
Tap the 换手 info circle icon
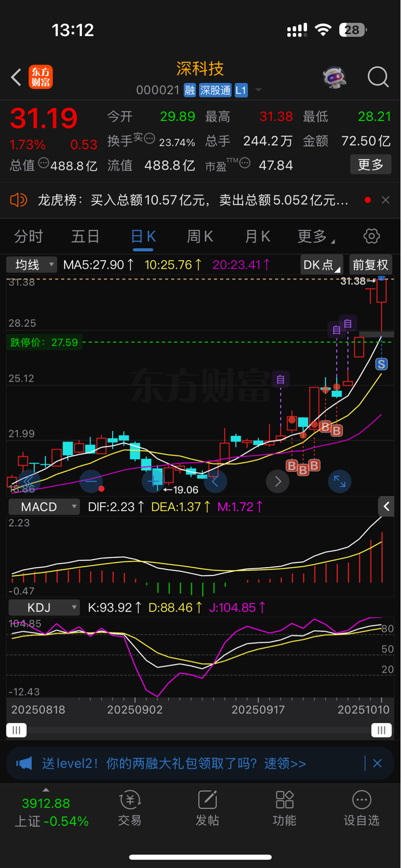tap(149, 139)
